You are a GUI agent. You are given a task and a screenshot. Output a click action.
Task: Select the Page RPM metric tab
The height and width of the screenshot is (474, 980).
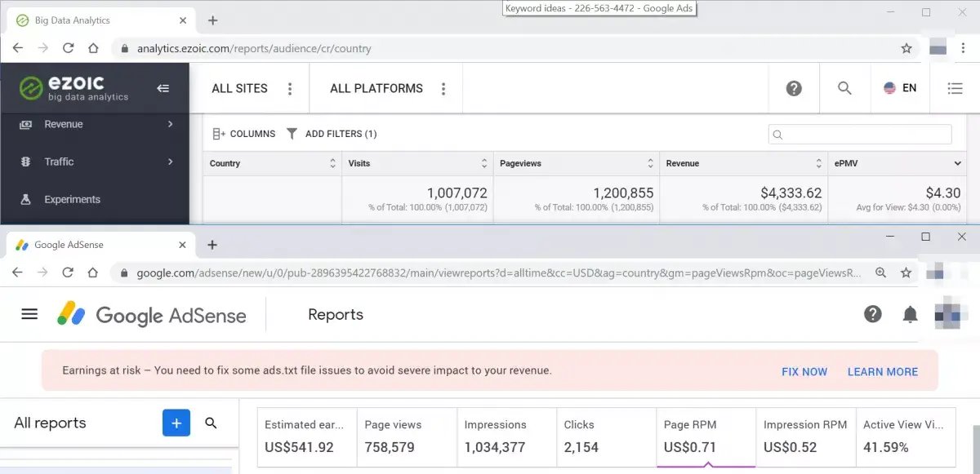coord(706,436)
